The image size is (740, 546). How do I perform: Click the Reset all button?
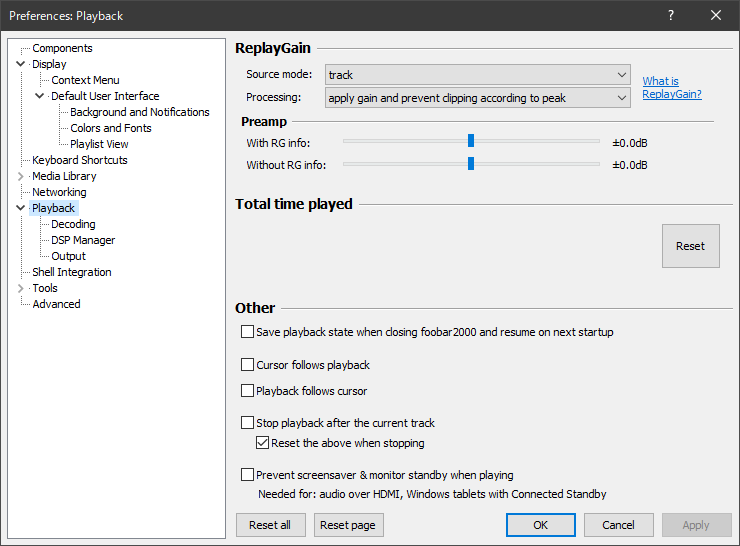(x=270, y=525)
